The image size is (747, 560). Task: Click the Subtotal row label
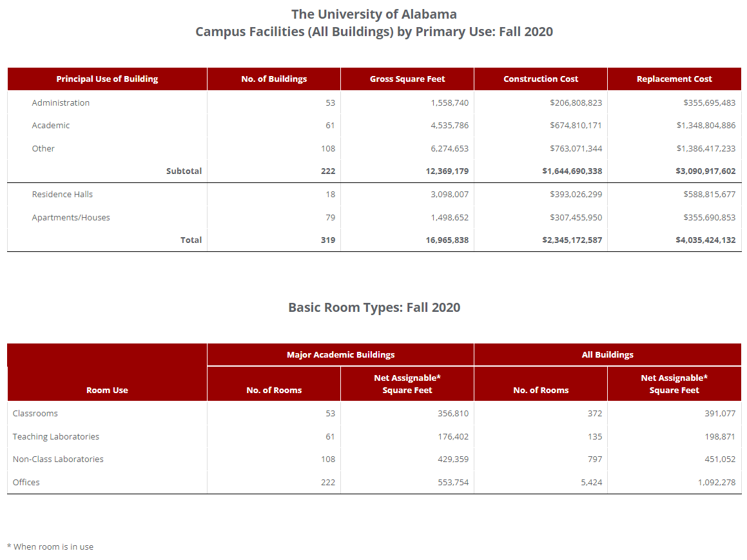click(x=184, y=171)
